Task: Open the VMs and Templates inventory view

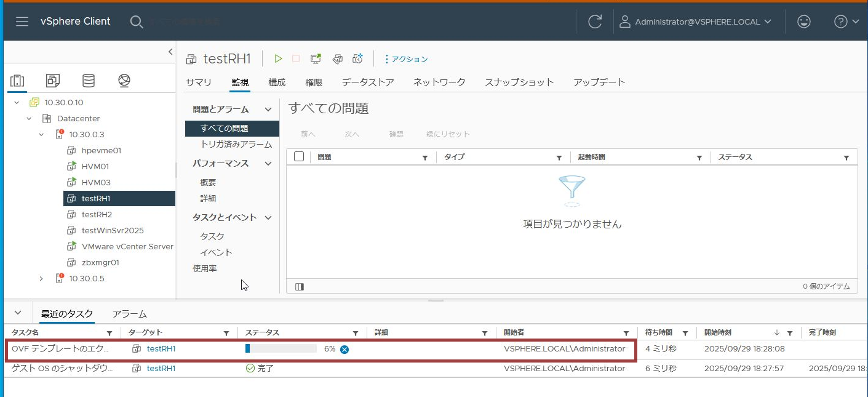Action: (x=54, y=81)
